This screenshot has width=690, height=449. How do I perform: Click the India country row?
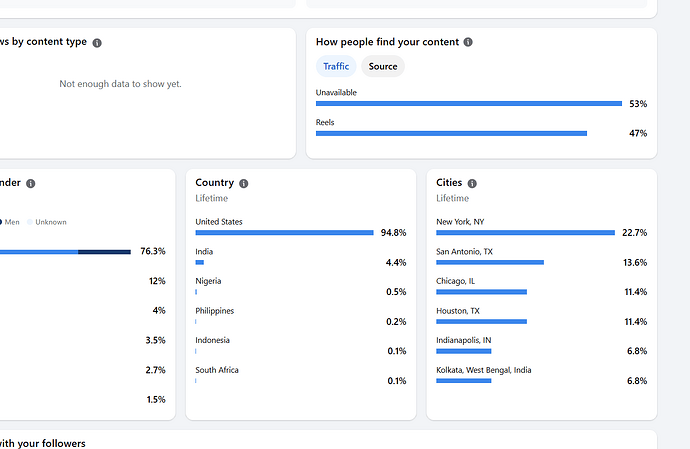301,257
